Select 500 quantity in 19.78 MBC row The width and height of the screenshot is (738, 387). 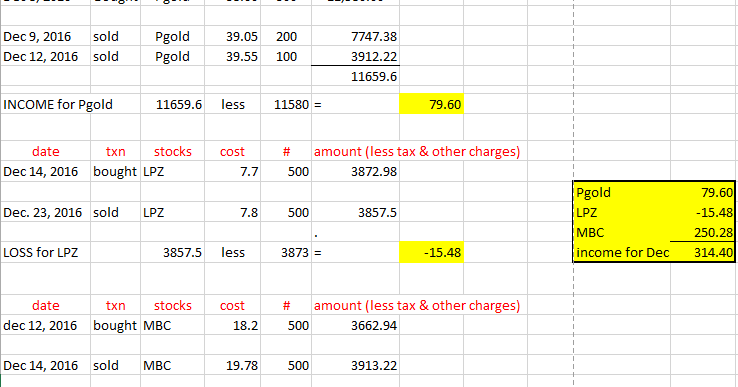tap(286, 365)
